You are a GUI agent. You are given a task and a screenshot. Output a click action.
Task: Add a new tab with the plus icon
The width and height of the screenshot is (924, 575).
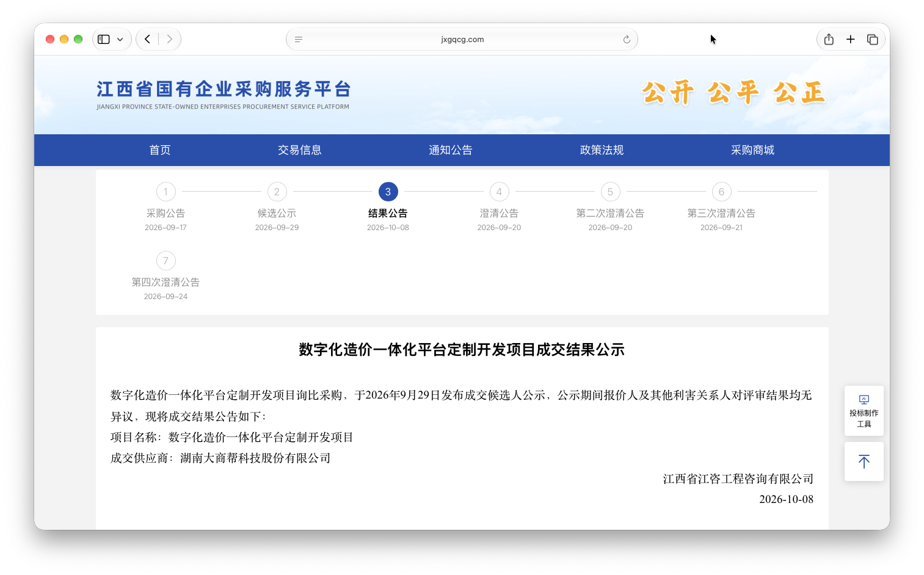(850, 39)
